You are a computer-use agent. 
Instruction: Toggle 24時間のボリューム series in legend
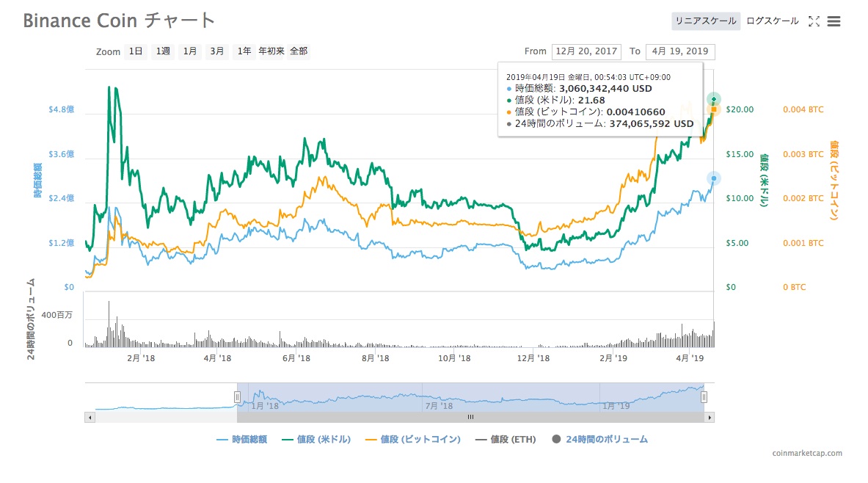point(599,439)
